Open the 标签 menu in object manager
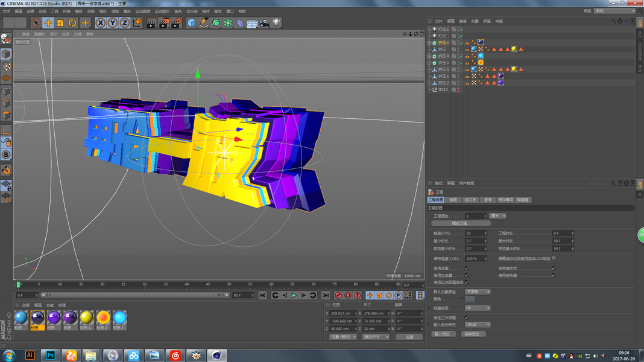This screenshot has width=644, height=362. 487,21
